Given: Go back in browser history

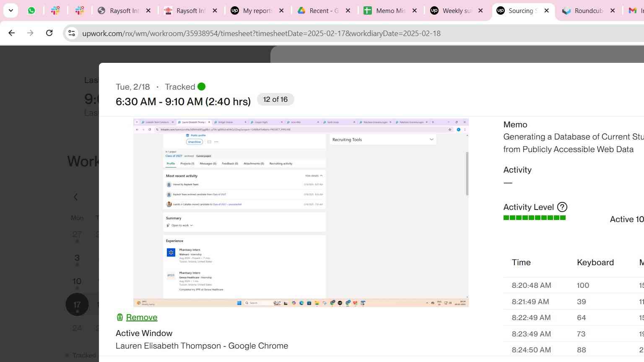Looking at the screenshot, I should pyautogui.click(x=12, y=33).
